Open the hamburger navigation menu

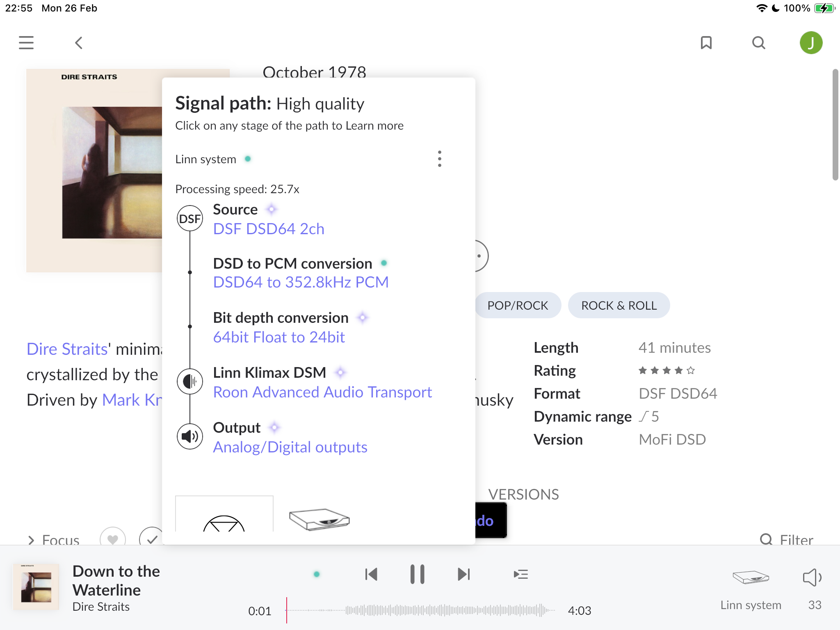[x=26, y=43]
